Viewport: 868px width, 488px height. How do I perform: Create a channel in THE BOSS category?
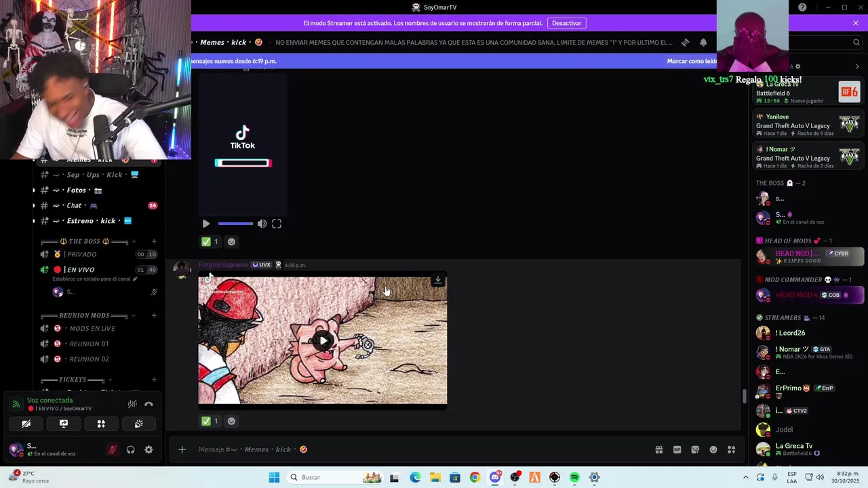point(154,241)
